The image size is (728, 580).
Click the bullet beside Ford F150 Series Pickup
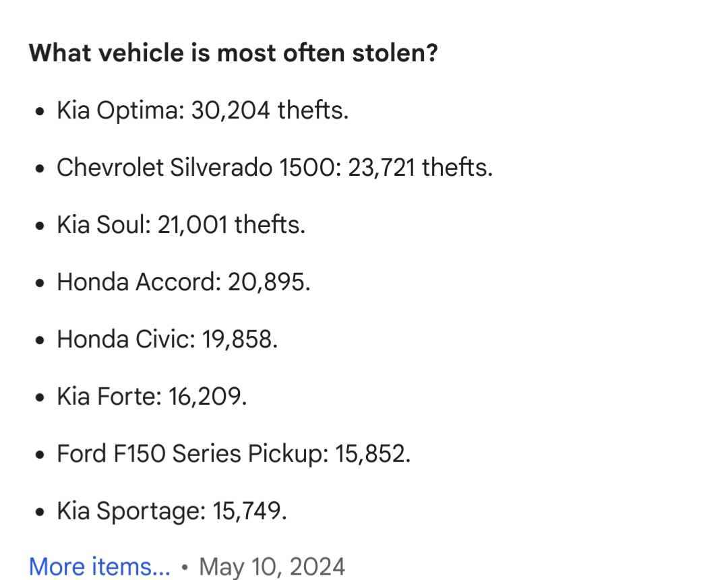coord(41,455)
